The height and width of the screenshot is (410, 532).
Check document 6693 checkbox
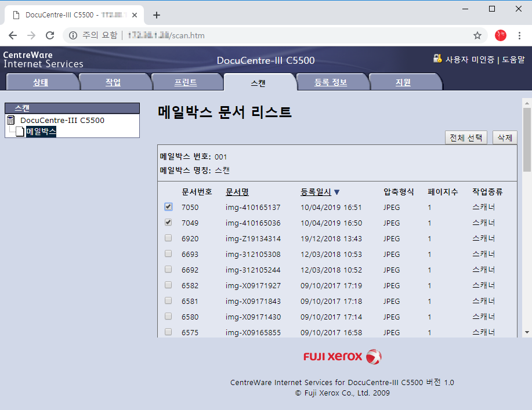pyautogui.click(x=168, y=253)
